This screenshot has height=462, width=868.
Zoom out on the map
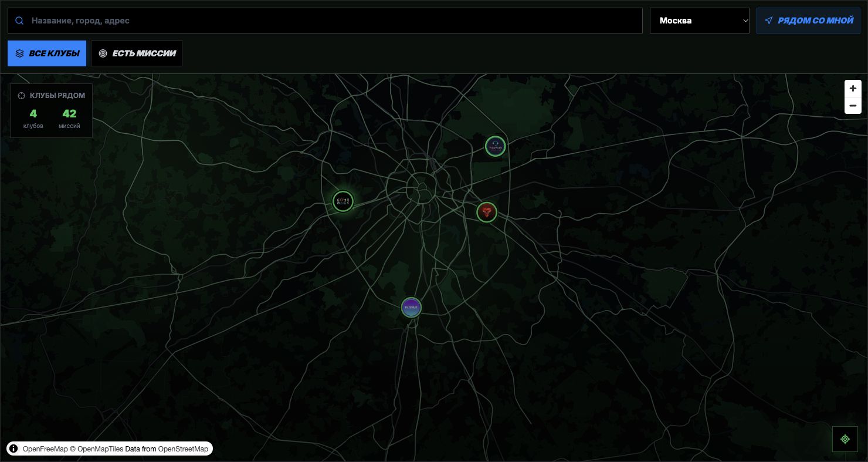point(853,106)
